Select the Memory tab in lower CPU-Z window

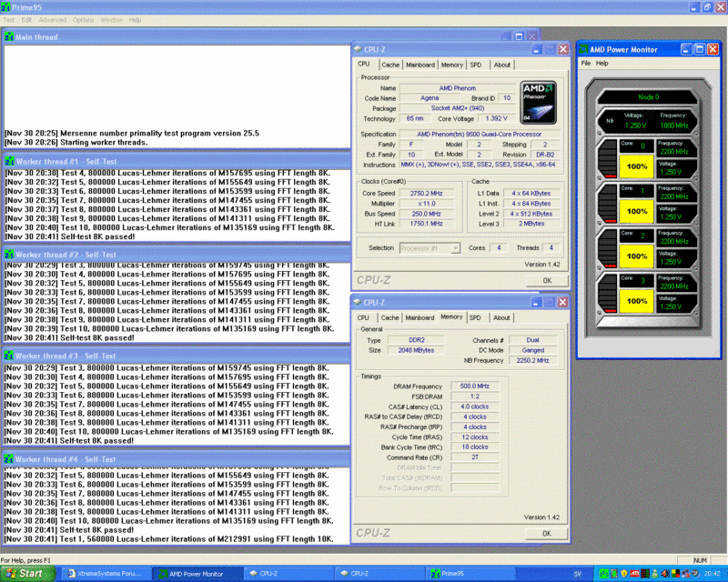(x=451, y=316)
